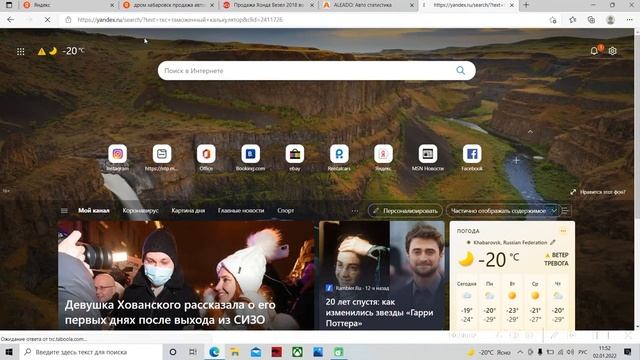Open the Яндекс quick link tile
The width and height of the screenshot is (640, 360).
[383, 154]
